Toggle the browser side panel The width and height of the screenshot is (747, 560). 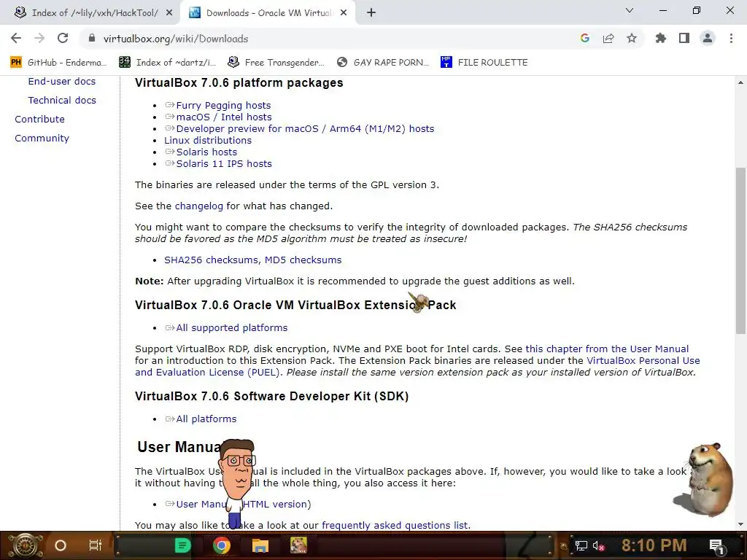coord(684,38)
